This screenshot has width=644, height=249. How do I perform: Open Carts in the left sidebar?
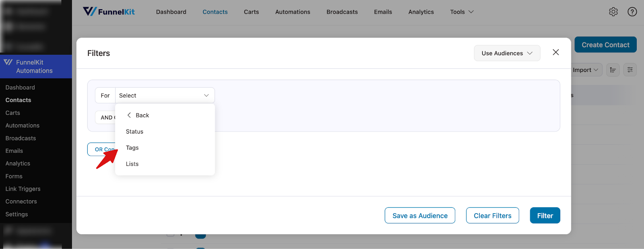pos(12,113)
